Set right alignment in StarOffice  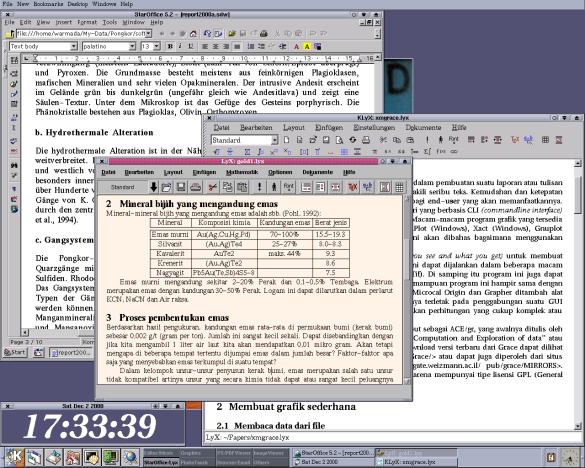[226, 46]
